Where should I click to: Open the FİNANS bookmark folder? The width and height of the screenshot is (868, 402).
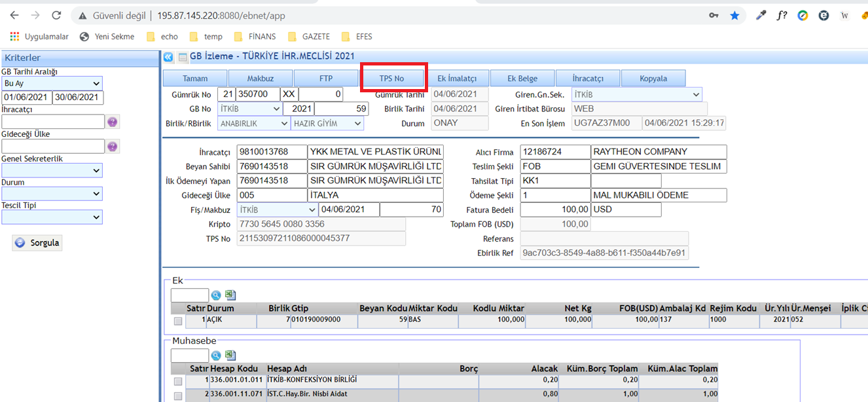point(255,37)
